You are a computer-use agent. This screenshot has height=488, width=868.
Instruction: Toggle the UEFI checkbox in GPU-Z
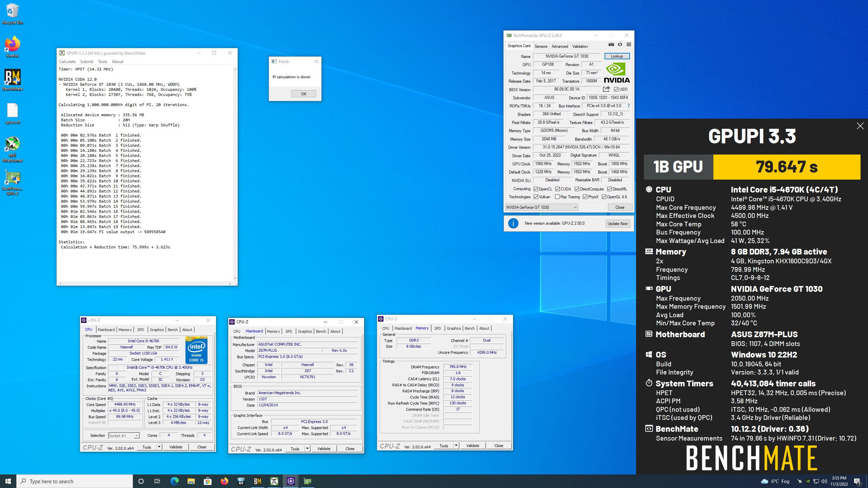[616, 89]
